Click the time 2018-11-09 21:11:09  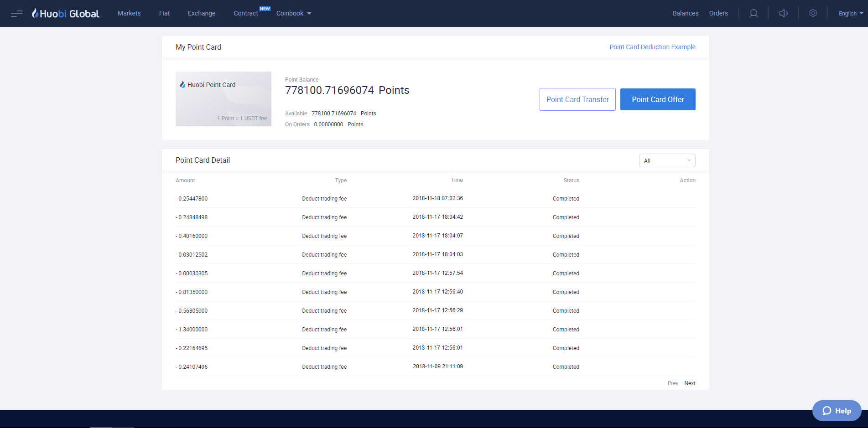[x=438, y=366]
